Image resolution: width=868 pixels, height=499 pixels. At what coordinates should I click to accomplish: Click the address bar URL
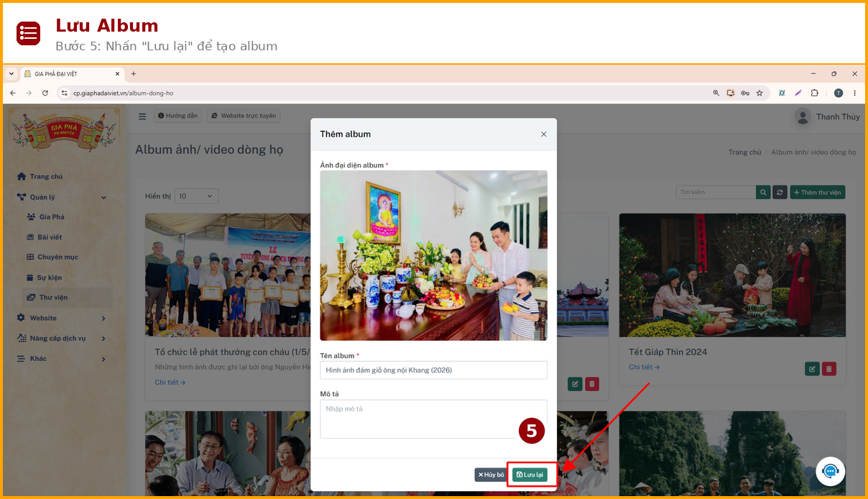(x=123, y=93)
